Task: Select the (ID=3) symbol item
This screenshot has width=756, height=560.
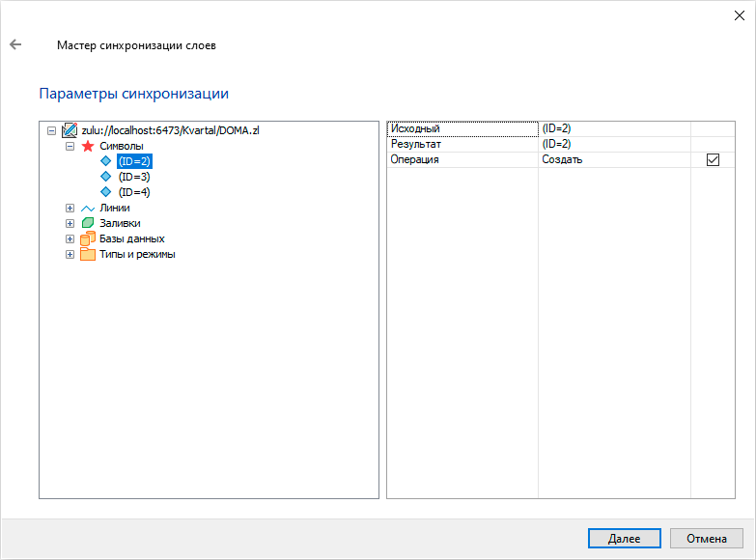Action: (x=134, y=177)
